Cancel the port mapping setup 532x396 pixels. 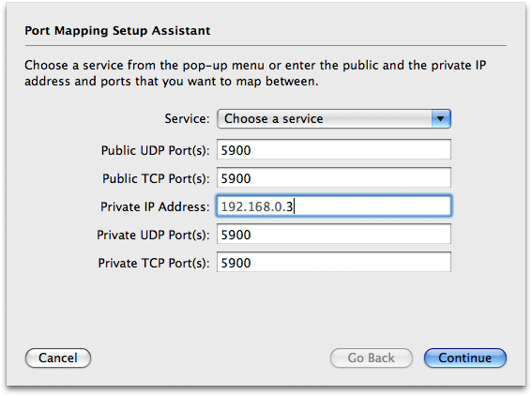coord(58,358)
